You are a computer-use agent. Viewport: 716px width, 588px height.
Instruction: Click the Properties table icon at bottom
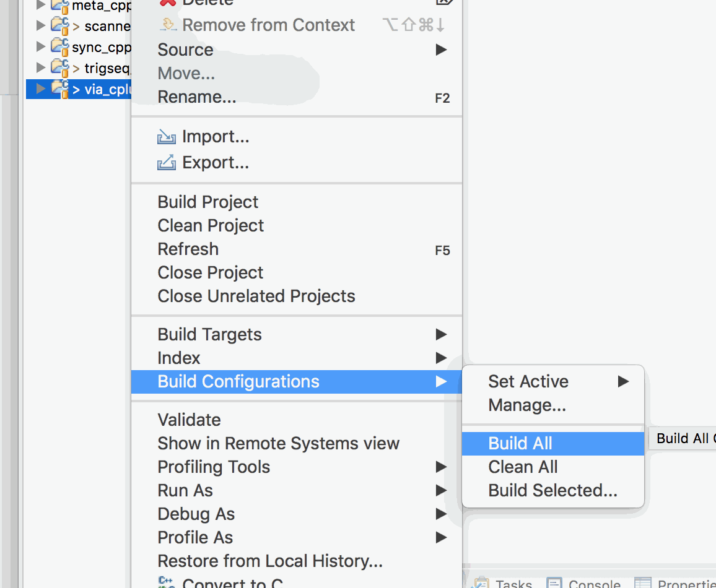point(642,582)
